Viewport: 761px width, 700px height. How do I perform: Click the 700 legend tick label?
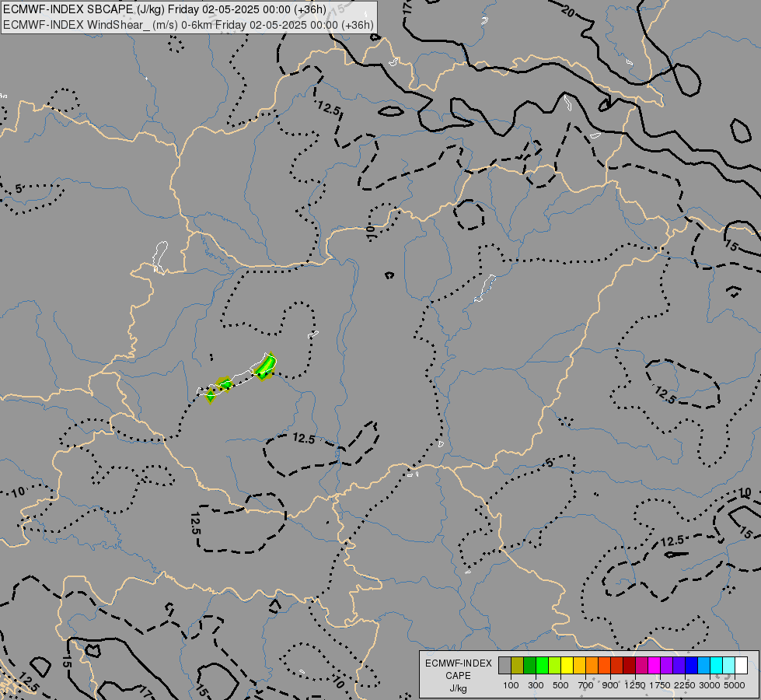[586, 685]
